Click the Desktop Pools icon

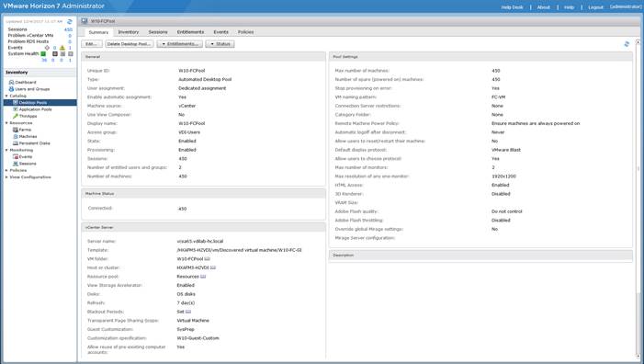16,102
